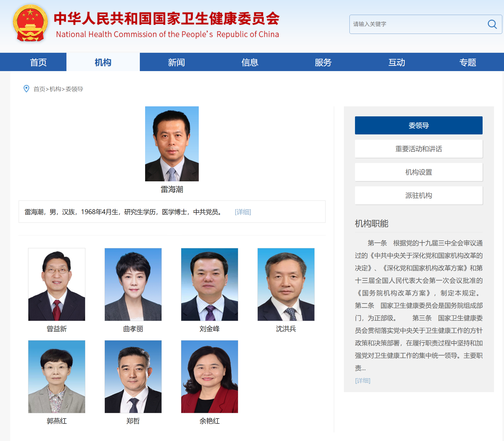Click the national emblem logo
Screen dimensions: 504x441
click(30, 23)
